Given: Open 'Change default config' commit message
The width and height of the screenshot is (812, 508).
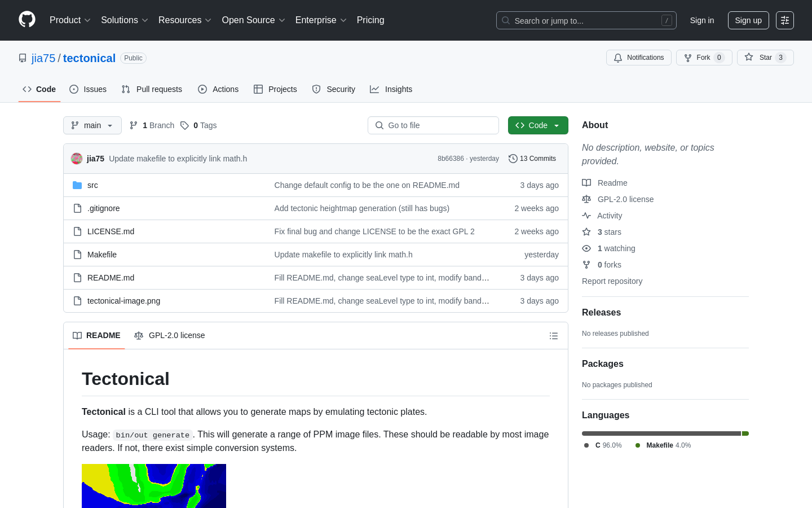Looking at the screenshot, I should (x=367, y=185).
